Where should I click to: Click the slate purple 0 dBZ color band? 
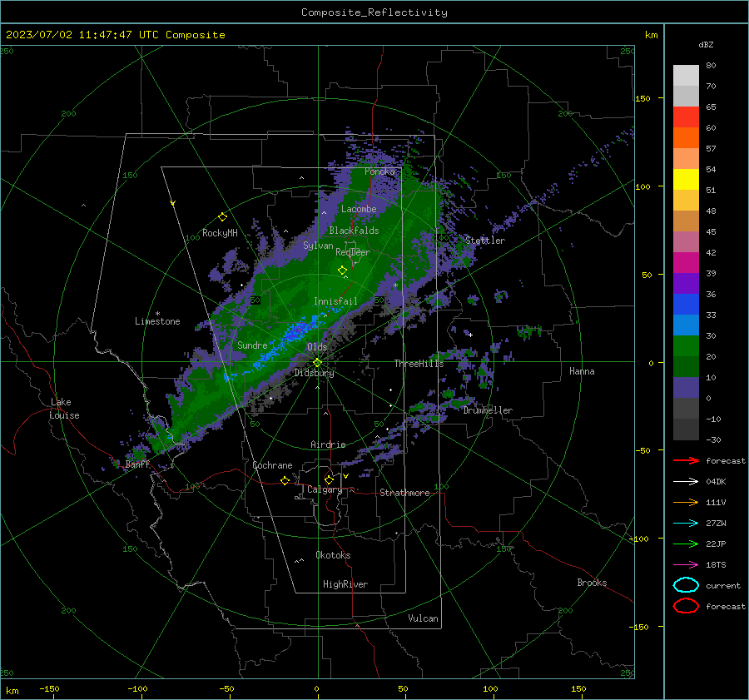tap(686, 388)
